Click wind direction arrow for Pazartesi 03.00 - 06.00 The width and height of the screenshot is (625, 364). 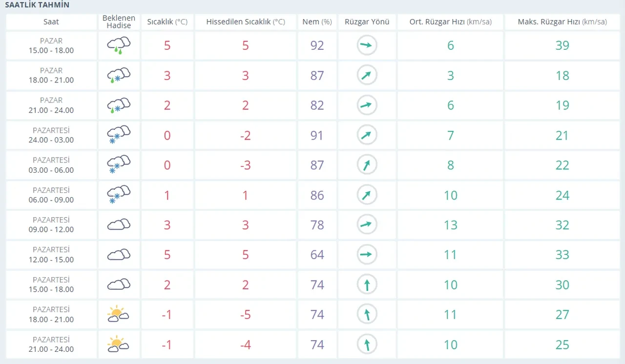click(x=367, y=165)
